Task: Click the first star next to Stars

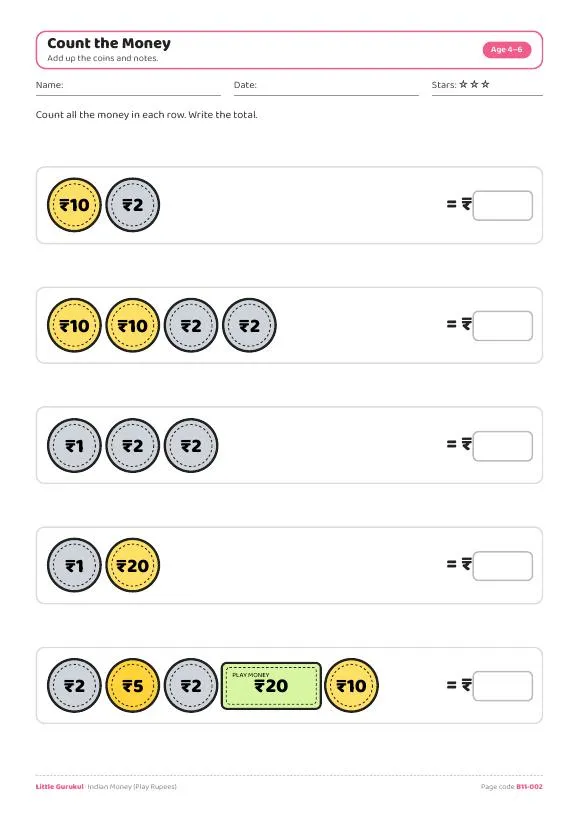Action: (x=463, y=84)
